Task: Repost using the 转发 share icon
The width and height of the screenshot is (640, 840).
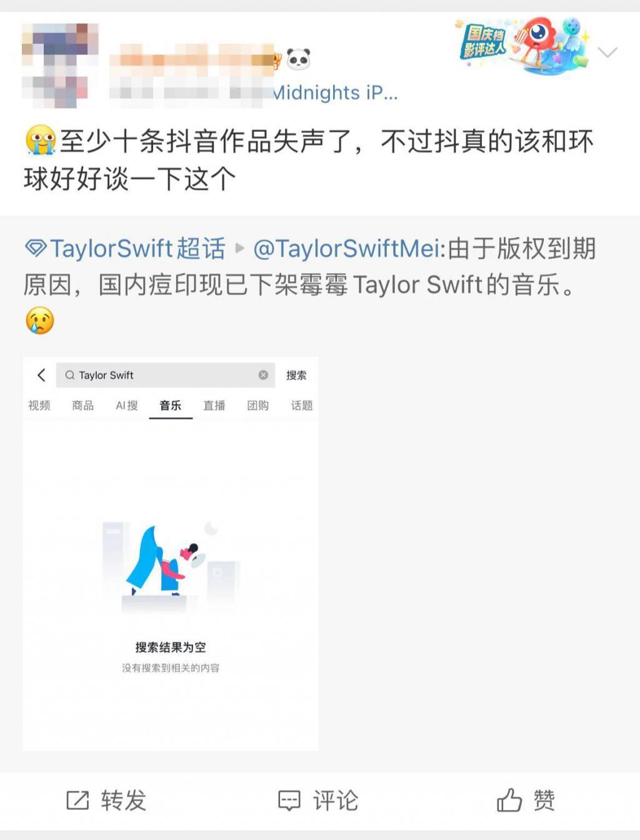Action: pos(77,800)
